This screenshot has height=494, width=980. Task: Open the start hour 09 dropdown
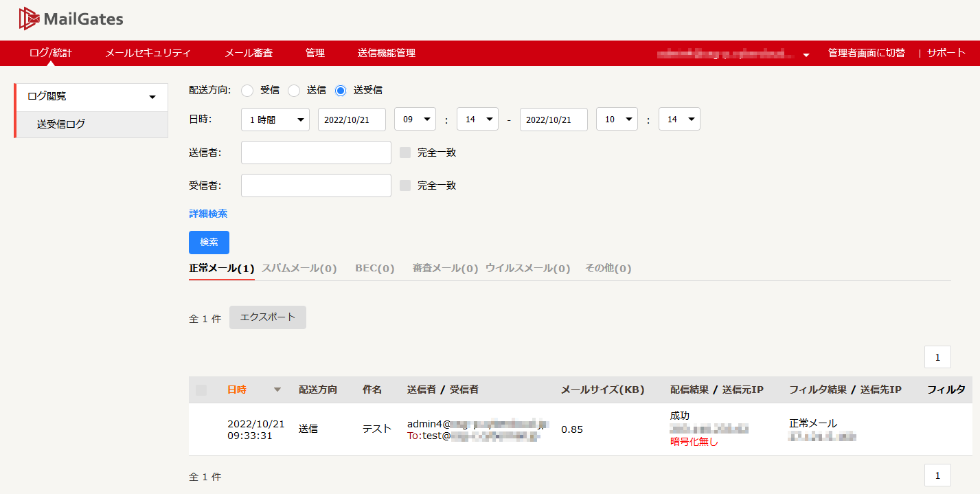[415, 120]
